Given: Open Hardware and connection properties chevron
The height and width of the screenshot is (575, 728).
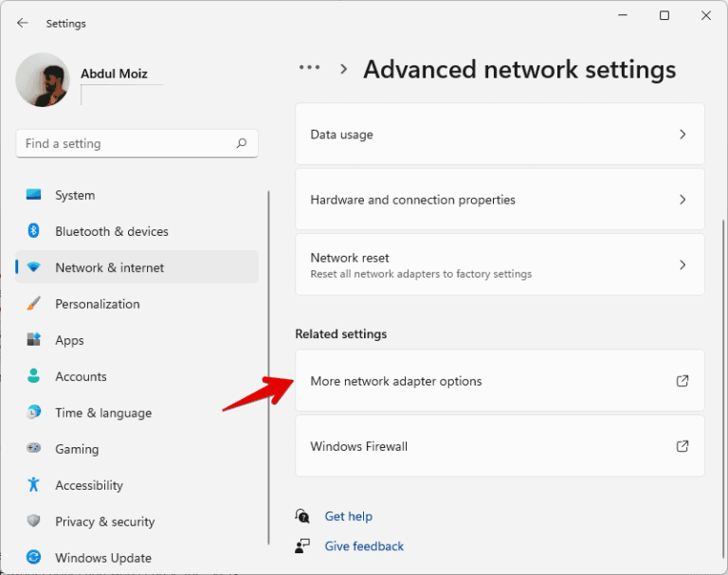Looking at the screenshot, I should [x=682, y=200].
